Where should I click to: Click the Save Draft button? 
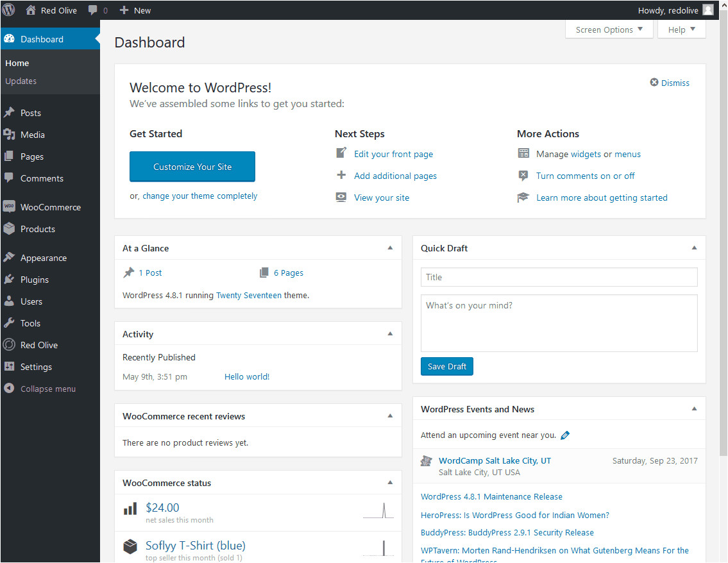point(446,366)
